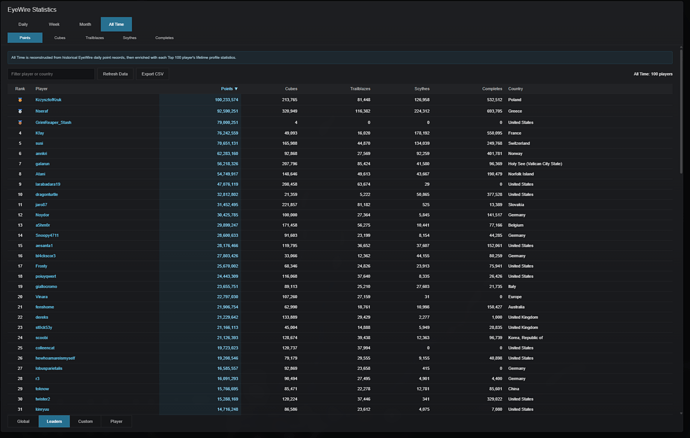Viewport: 690px width, 438px height.
Task: Click the All Time reconstruction info banner
Action: tap(340, 57)
